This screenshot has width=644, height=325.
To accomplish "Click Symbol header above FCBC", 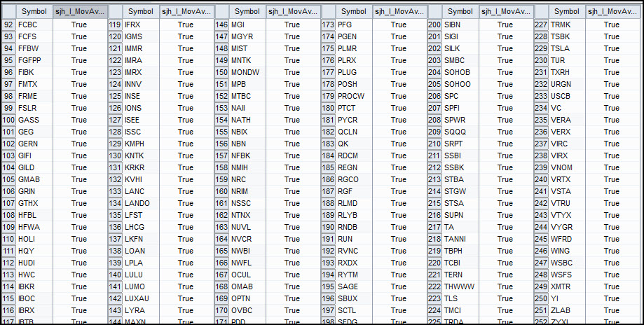I will (x=34, y=12).
